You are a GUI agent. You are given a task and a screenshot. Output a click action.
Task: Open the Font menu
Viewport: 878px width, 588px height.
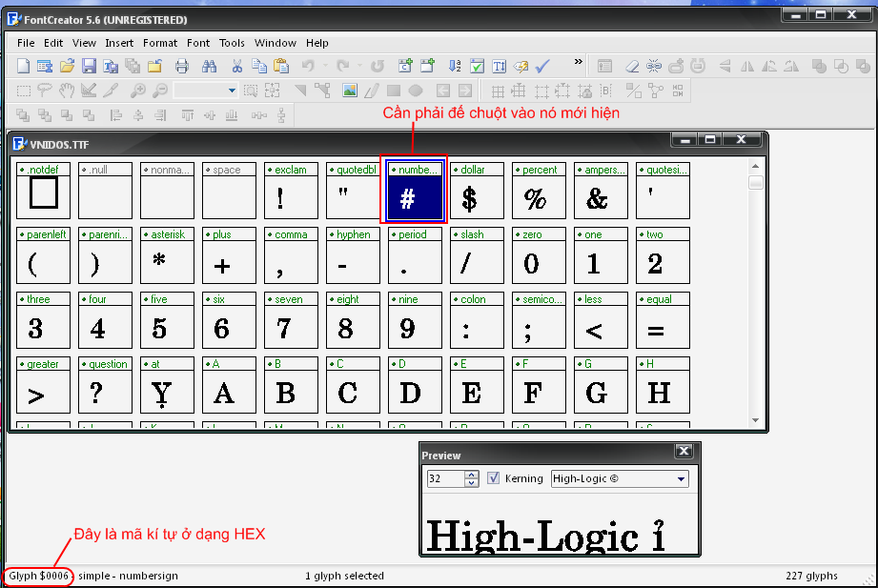[x=198, y=43]
